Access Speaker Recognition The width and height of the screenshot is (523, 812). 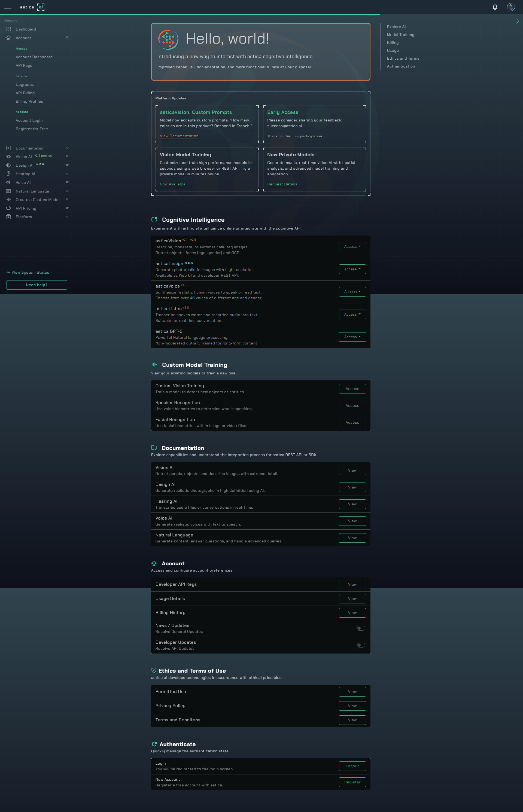click(x=352, y=405)
